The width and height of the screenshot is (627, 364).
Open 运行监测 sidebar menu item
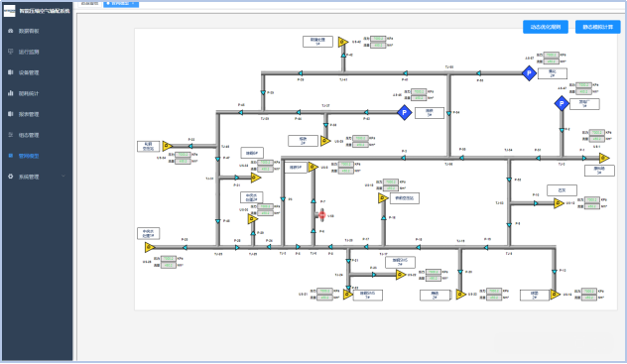pos(29,52)
